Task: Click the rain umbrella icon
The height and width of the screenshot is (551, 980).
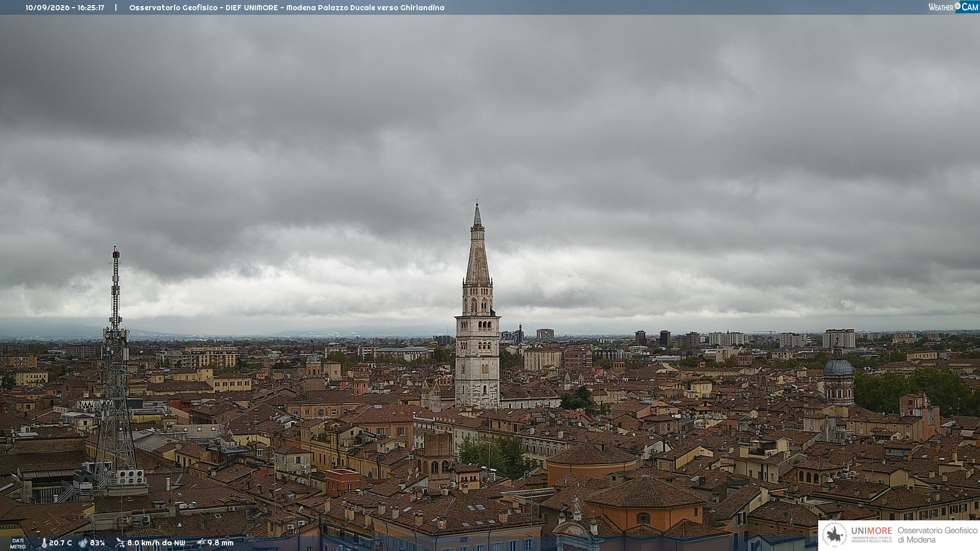Action: tap(201, 543)
